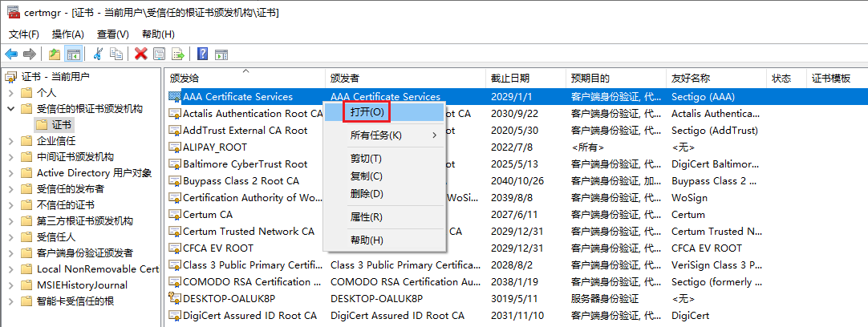Click the Cut scissors toolbar icon
This screenshot has height=327, width=868.
pyautogui.click(x=98, y=54)
